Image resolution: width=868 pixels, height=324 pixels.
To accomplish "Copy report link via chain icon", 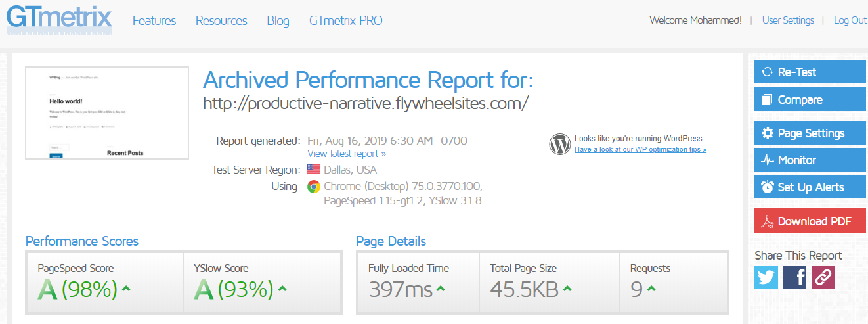I will click(823, 277).
